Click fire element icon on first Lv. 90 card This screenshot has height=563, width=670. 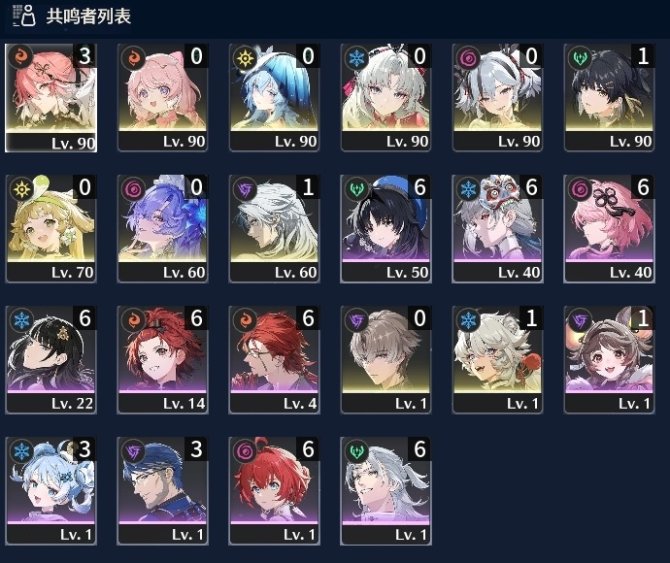pos(21,57)
